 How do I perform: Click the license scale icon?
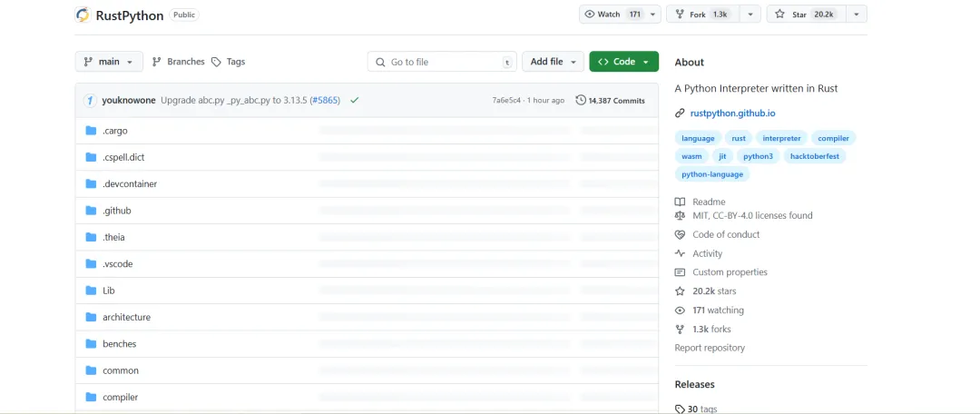pyautogui.click(x=680, y=215)
